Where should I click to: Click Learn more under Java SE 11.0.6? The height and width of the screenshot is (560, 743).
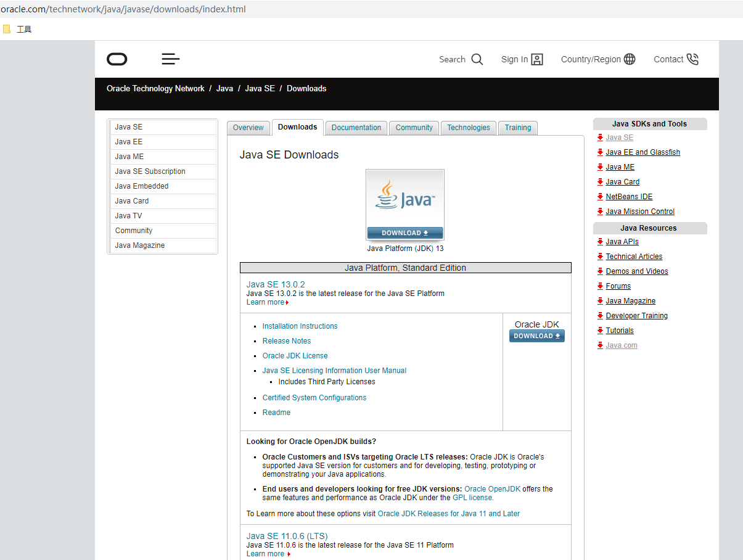click(268, 554)
